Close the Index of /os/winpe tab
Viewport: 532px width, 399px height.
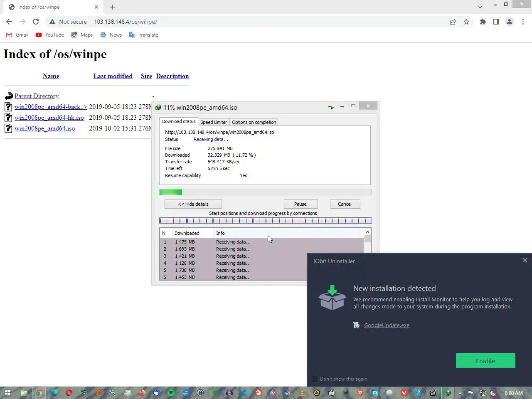96,7
